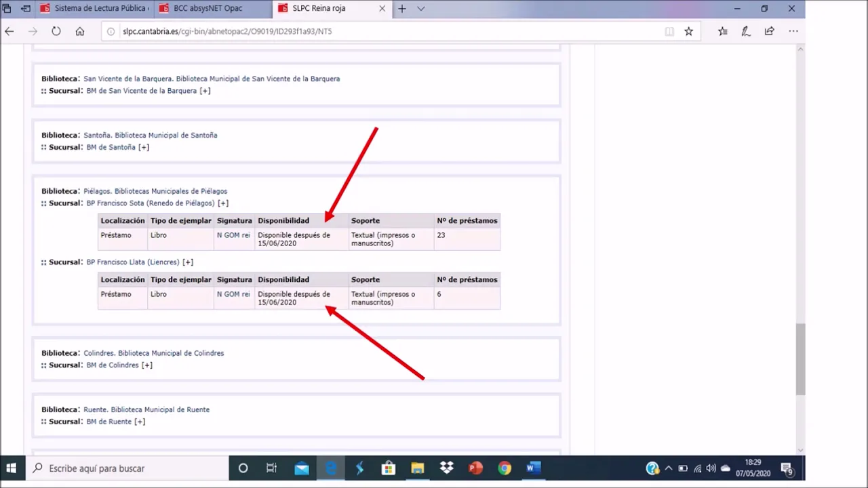Open the browser home page
The height and width of the screenshot is (488, 868).
click(79, 31)
